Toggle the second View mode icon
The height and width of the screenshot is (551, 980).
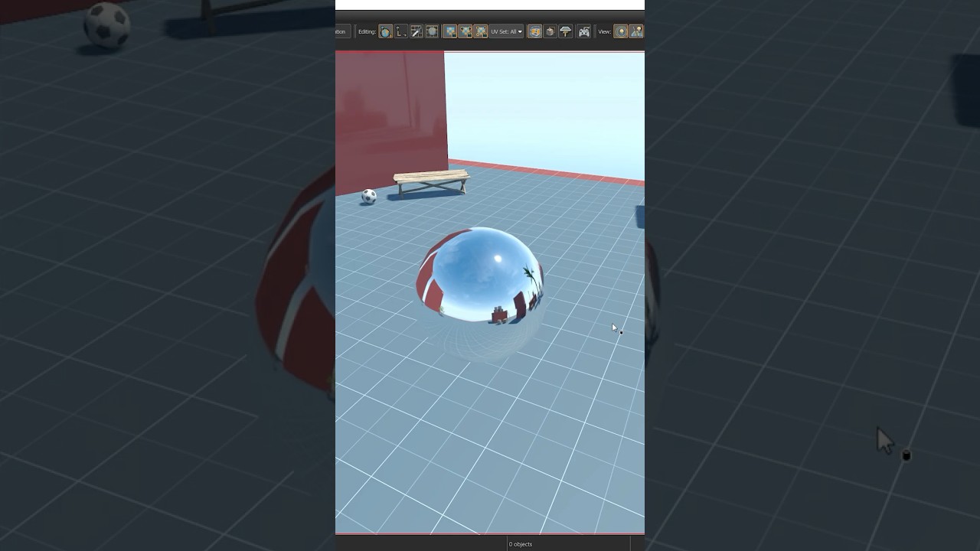pos(636,31)
